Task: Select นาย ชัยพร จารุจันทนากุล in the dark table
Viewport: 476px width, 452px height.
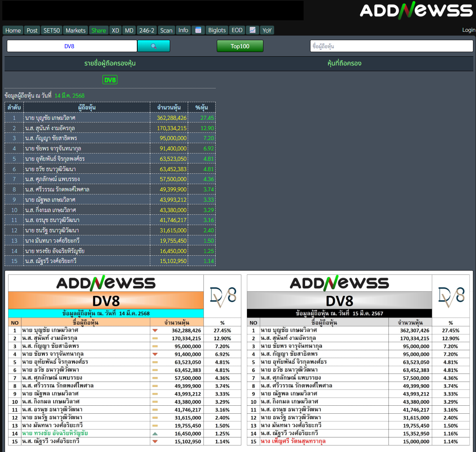Action: point(53,148)
